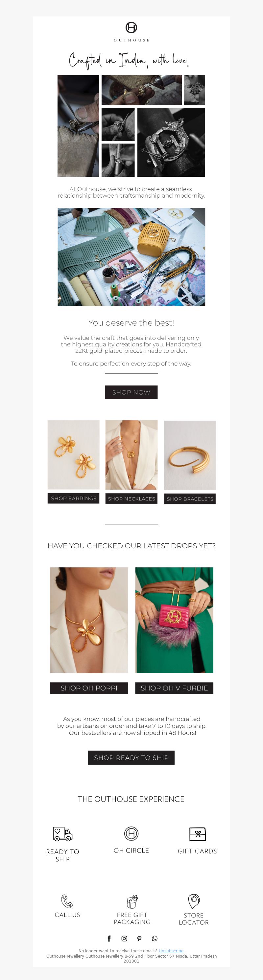This screenshot has height=980, width=263.
Task: Click the Shop Bracelets button
Action: coord(190,499)
